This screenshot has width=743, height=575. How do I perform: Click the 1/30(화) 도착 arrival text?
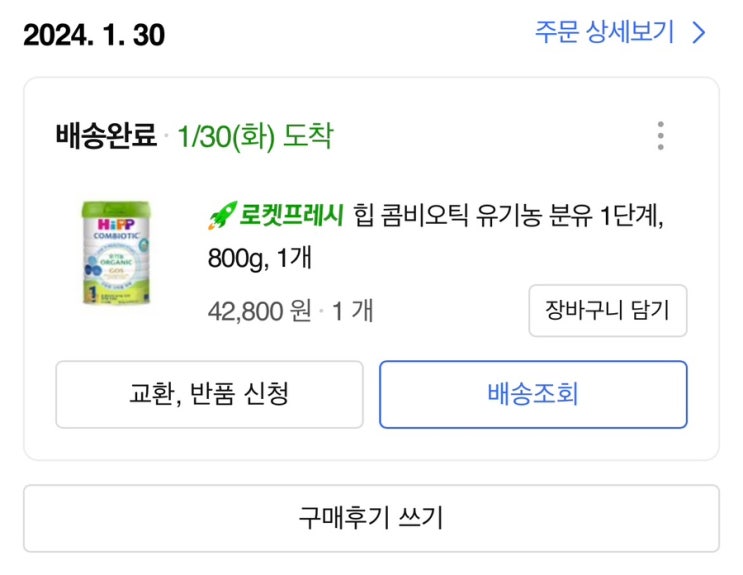pos(255,136)
